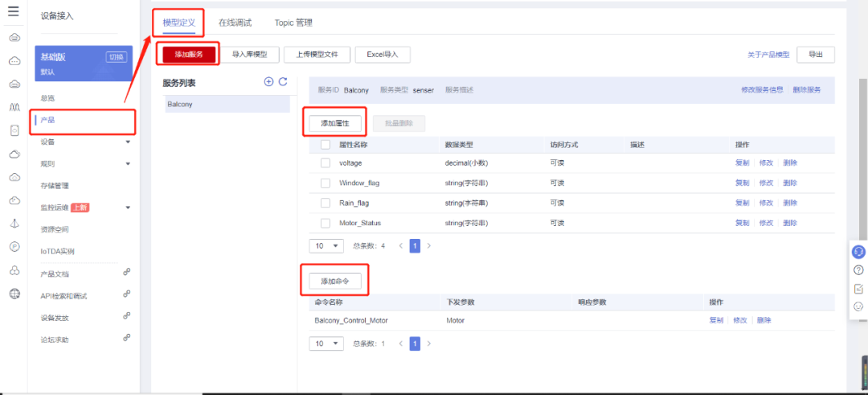The image size is (868, 395).
Task: Go to previous page in command table
Action: pos(401,344)
